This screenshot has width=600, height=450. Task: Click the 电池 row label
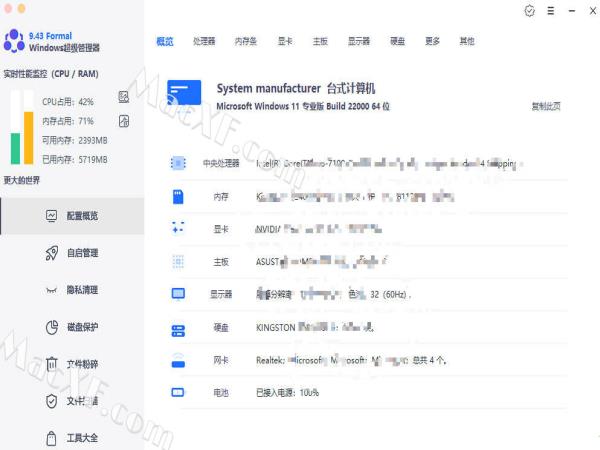click(x=221, y=393)
